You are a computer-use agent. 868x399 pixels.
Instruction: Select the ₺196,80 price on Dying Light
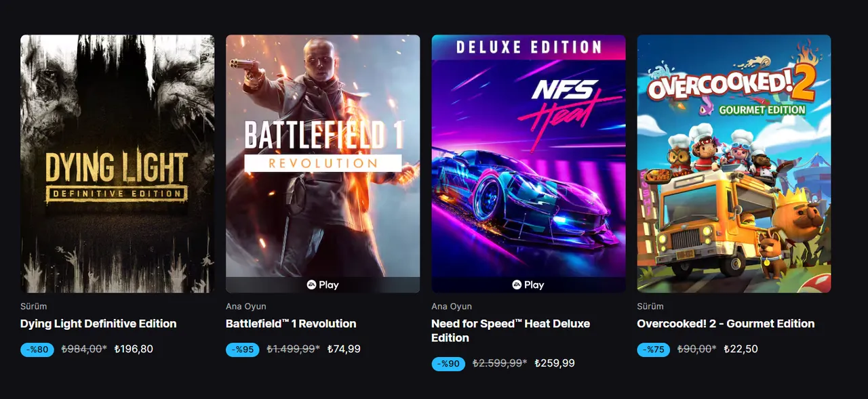(134, 350)
